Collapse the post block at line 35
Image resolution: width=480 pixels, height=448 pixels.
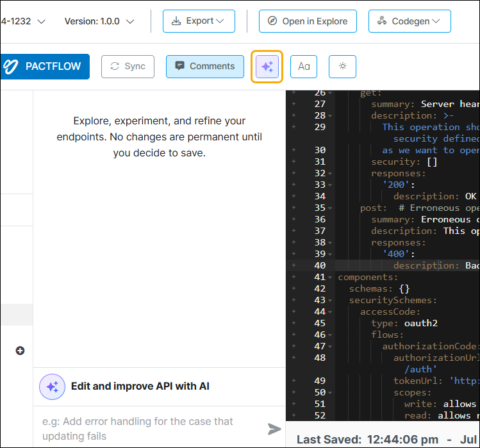coord(330,208)
